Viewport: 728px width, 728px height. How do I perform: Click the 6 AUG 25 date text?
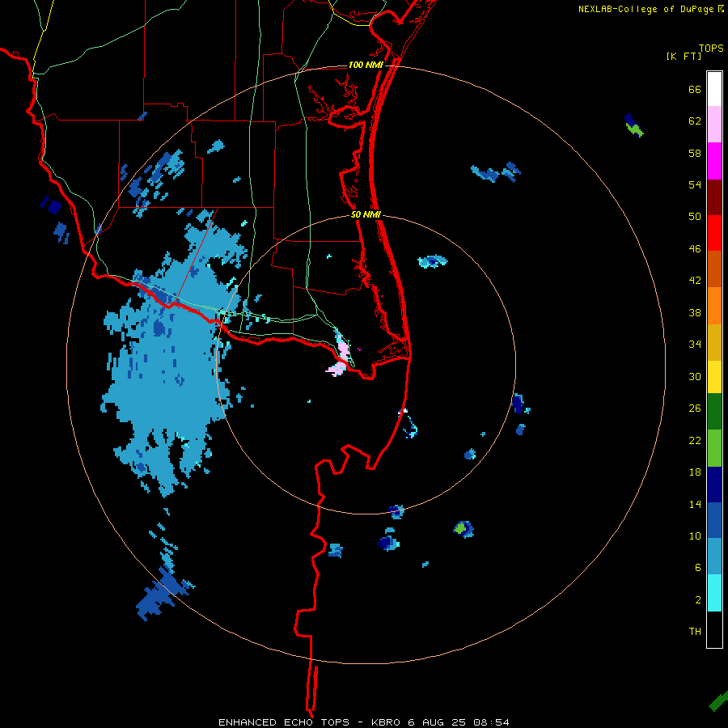click(x=437, y=722)
